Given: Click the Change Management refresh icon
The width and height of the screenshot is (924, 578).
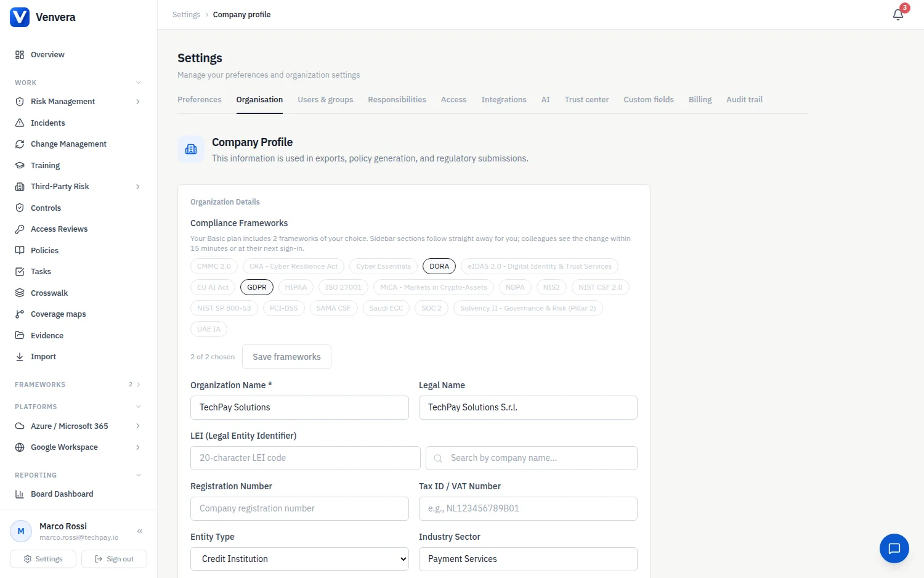Looking at the screenshot, I should point(20,144).
